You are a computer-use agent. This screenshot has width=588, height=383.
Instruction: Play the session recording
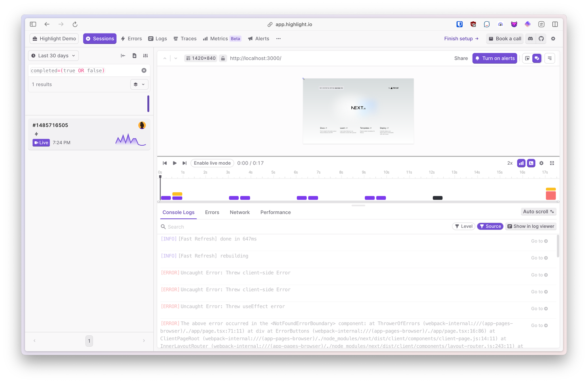click(175, 163)
